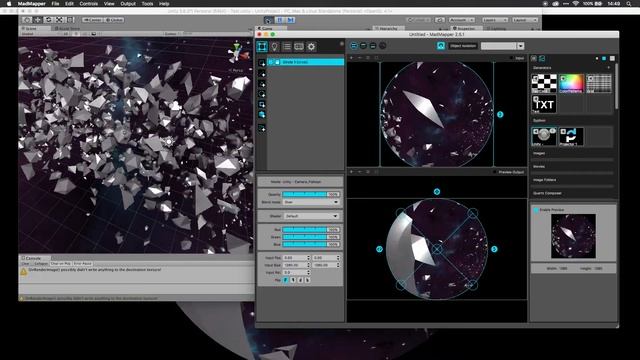Click the Object Isolation button
Screen dimensions: 640x360
pyautogui.click(x=463, y=46)
